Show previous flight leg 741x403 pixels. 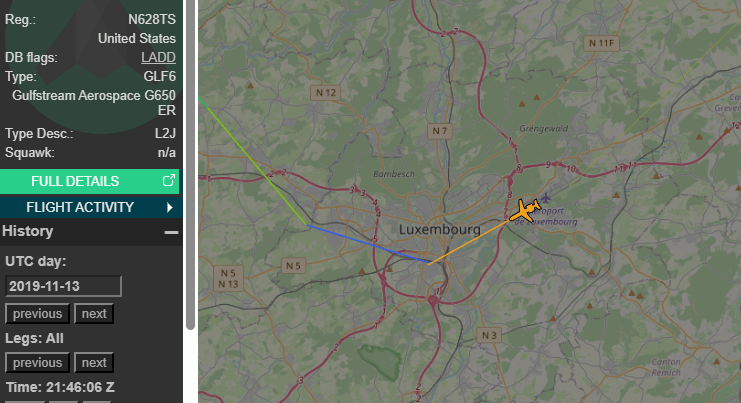click(37, 363)
